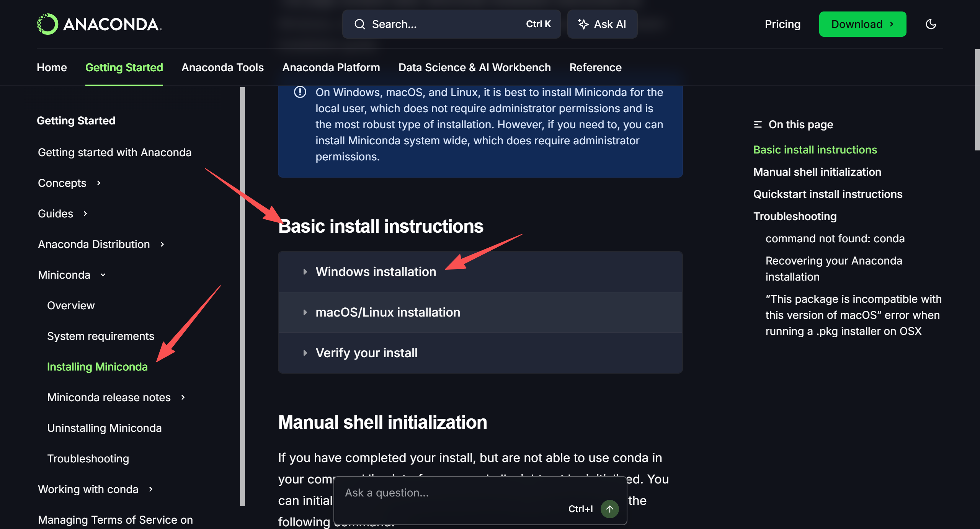Viewport: 980px width, 529px height.
Task: Open Ask AI sparkle button
Action: click(x=602, y=24)
